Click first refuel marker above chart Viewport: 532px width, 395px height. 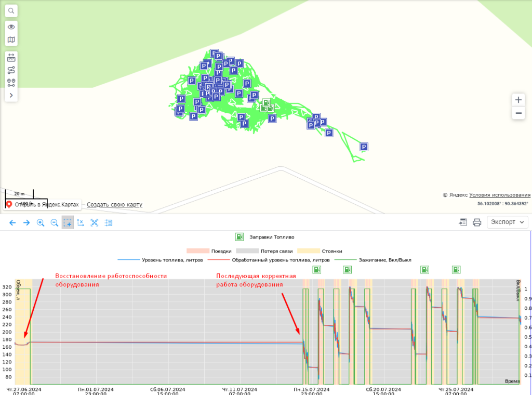(x=316, y=270)
